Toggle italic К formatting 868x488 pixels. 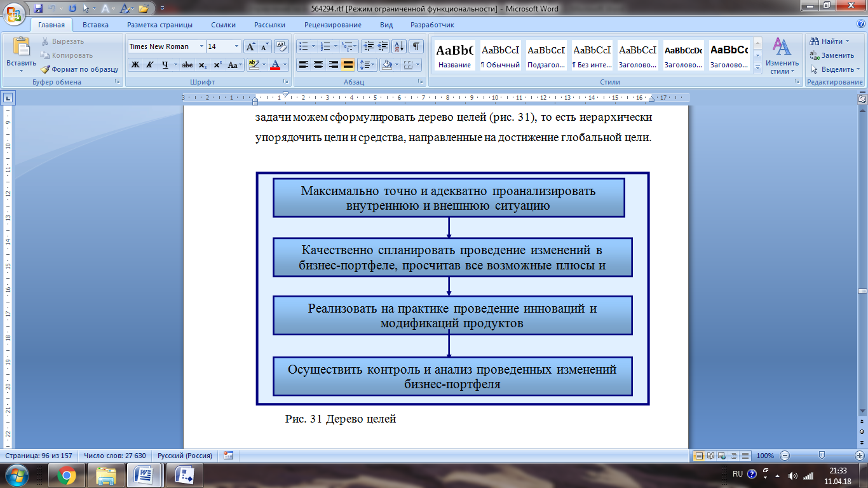[x=150, y=65]
